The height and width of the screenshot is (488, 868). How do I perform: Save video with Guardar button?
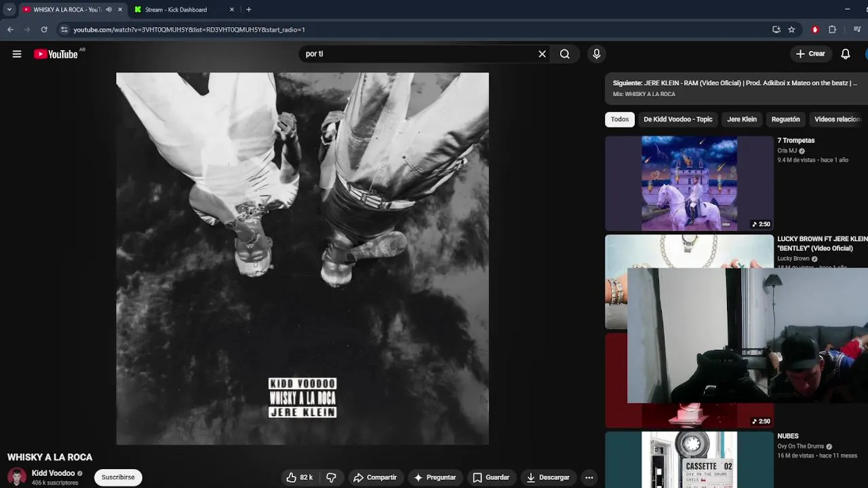(x=491, y=478)
